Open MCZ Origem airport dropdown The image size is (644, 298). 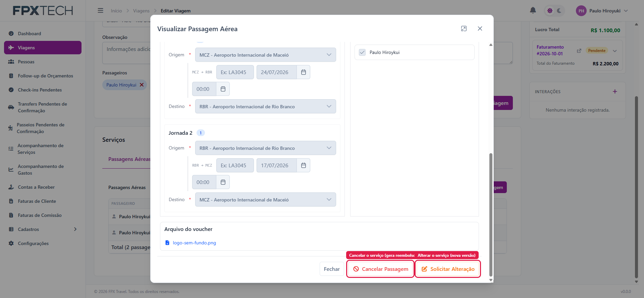click(265, 55)
